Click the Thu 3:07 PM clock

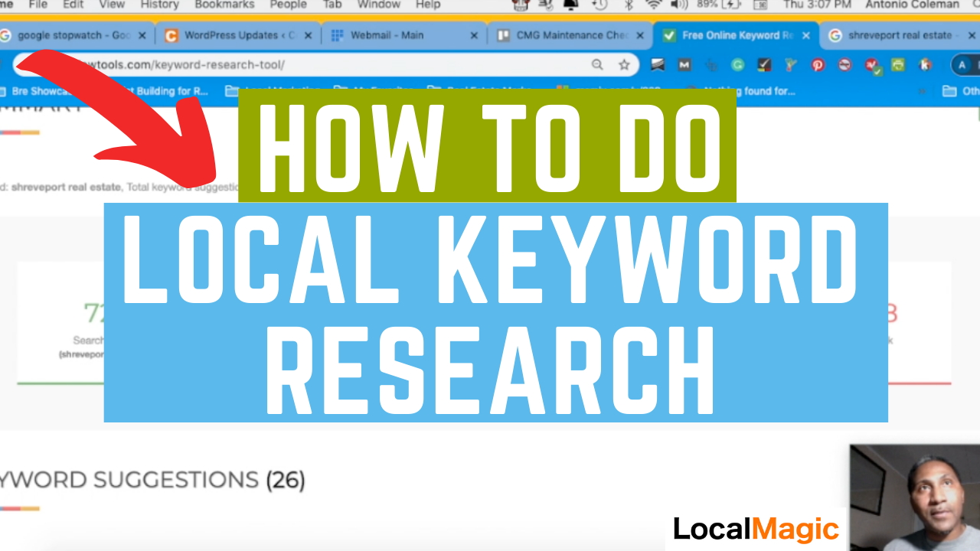coord(818,5)
